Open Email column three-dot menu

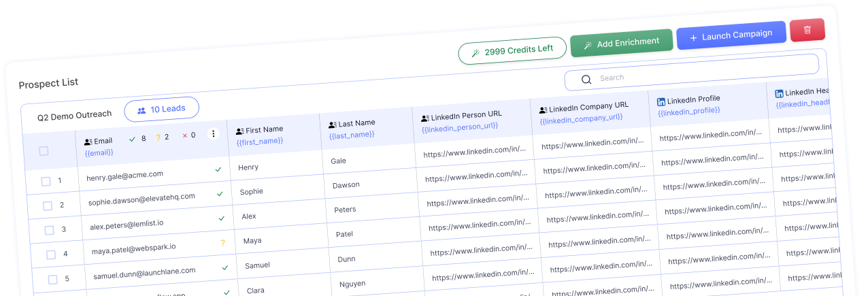pyautogui.click(x=213, y=134)
